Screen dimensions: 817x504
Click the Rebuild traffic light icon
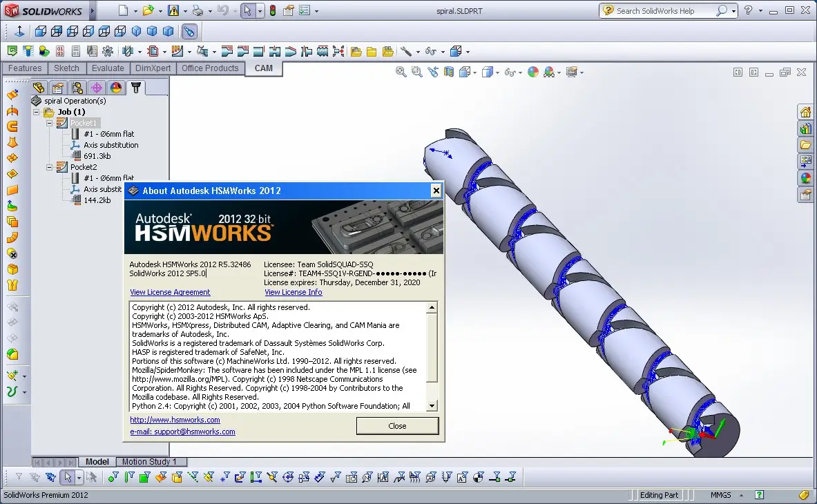(273, 11)
